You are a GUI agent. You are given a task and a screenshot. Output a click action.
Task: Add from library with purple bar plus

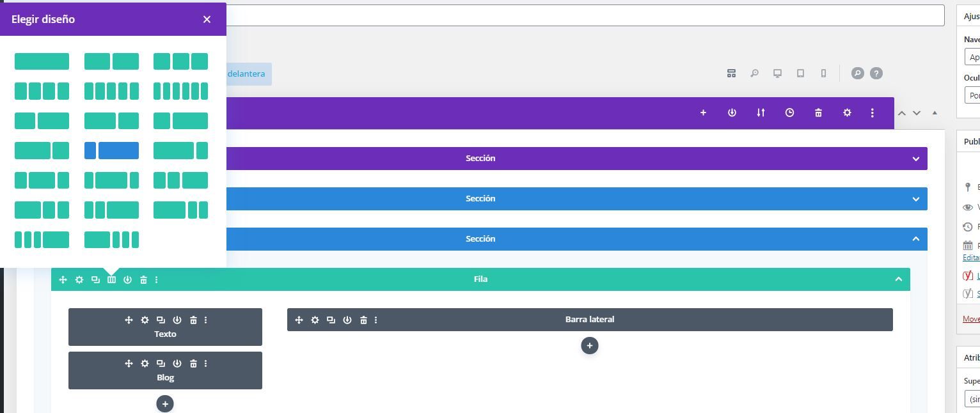coord(703,113)
